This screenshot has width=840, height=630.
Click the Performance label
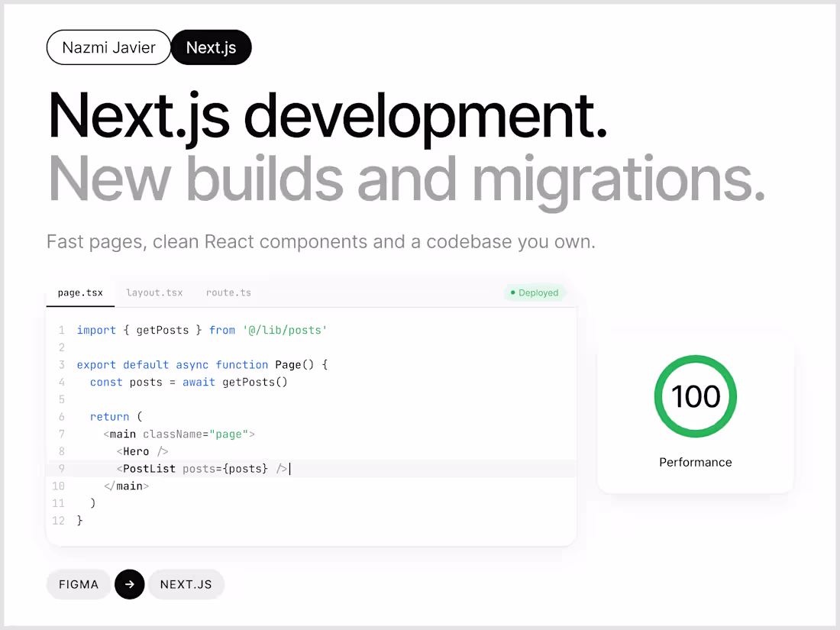coord(696,462)
